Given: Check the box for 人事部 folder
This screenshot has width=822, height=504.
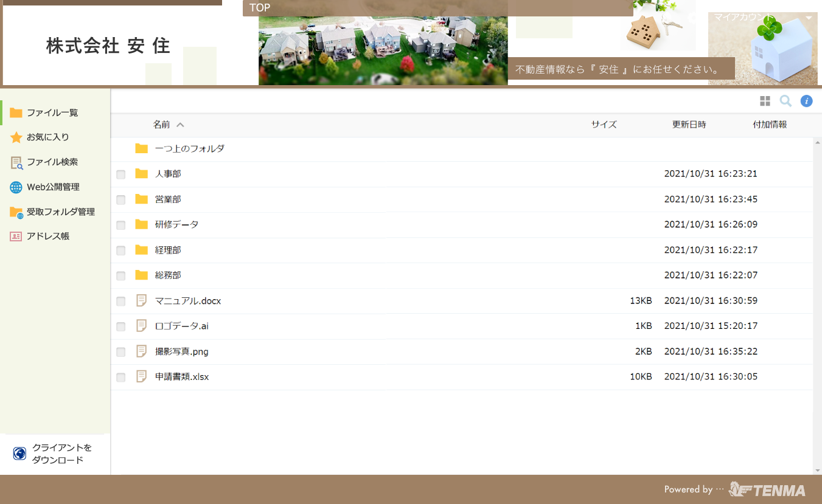Looking at the screenshot, I should [x=121, y=174].
